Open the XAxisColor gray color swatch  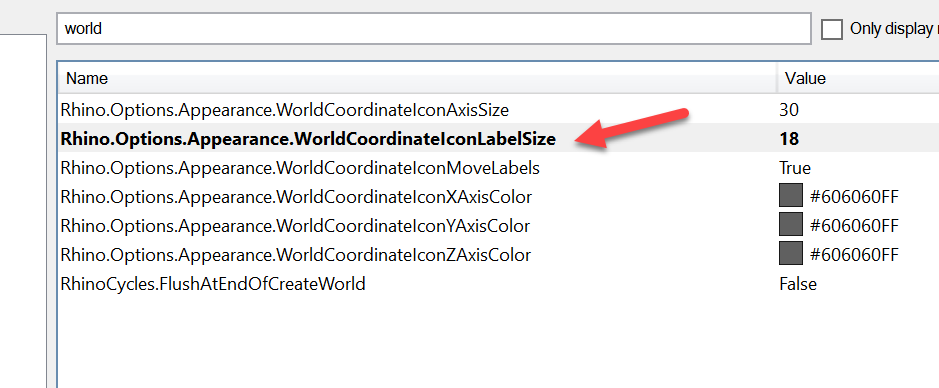(790, 196)
